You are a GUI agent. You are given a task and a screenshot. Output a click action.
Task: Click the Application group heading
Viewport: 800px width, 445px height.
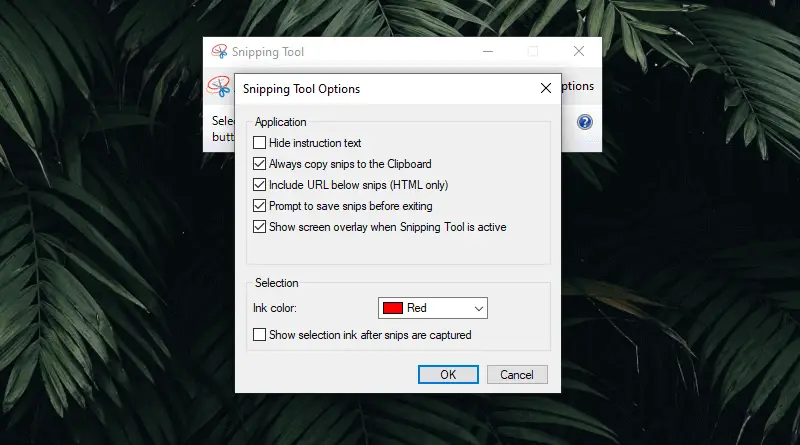[x=281, y=121]
